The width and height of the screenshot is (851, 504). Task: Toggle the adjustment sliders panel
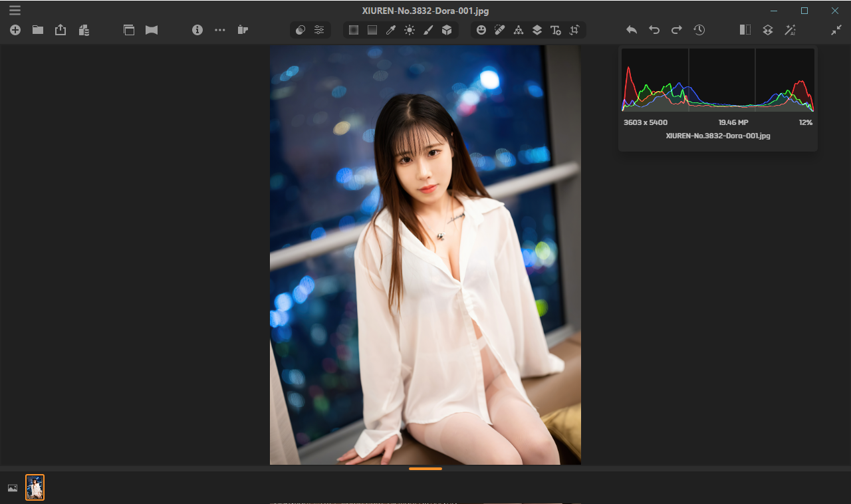319,30
